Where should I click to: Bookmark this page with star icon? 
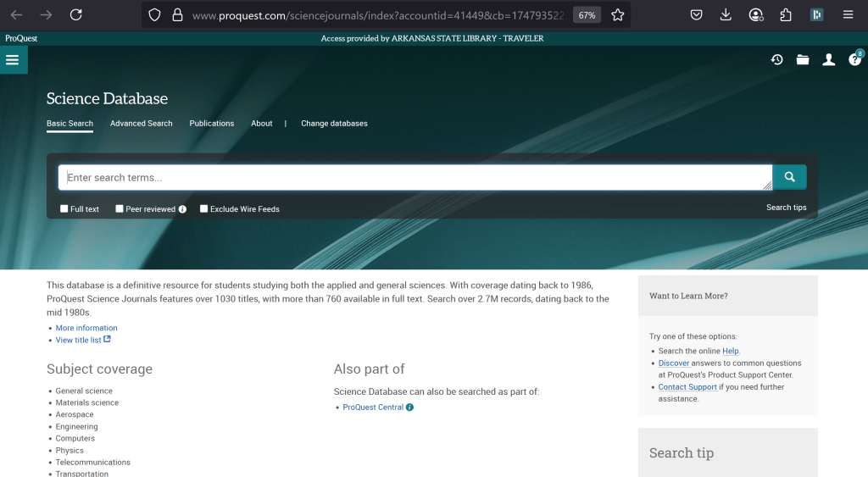point(618,14)
